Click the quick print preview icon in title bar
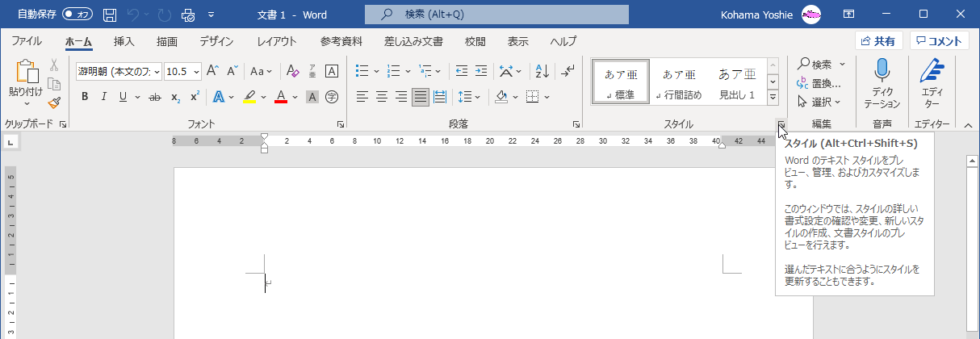Screen dimensions: 980x339 [x=187, y=15]
